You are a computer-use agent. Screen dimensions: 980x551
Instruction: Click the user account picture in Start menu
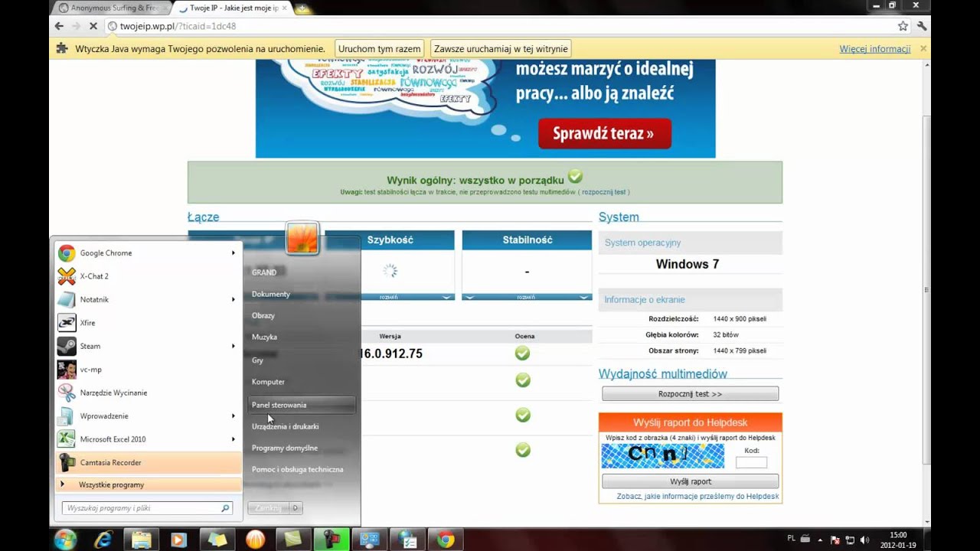click(302, 238)
